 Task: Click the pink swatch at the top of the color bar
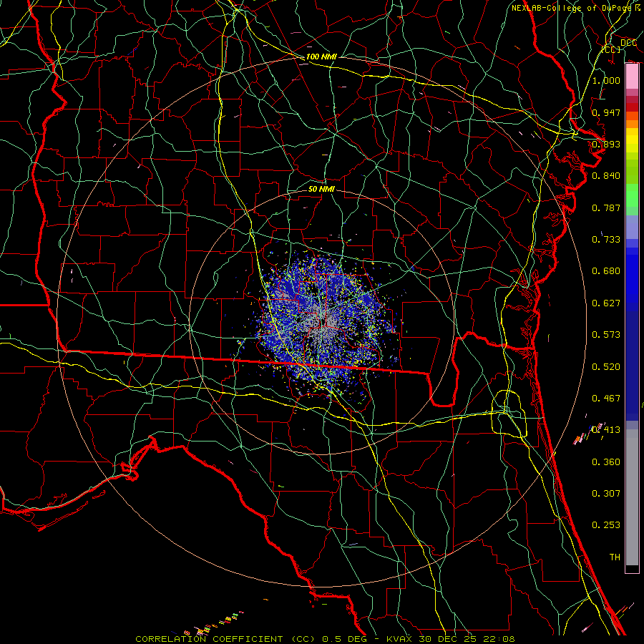632,77
